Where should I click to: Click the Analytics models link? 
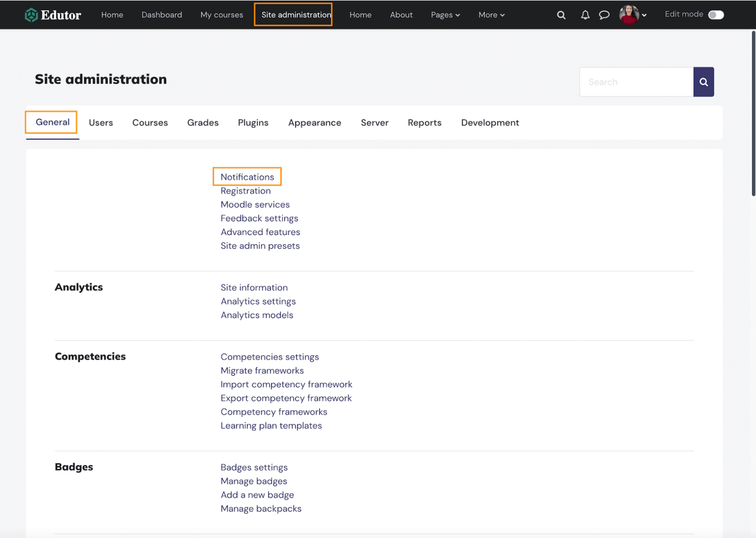click(257, 315)
